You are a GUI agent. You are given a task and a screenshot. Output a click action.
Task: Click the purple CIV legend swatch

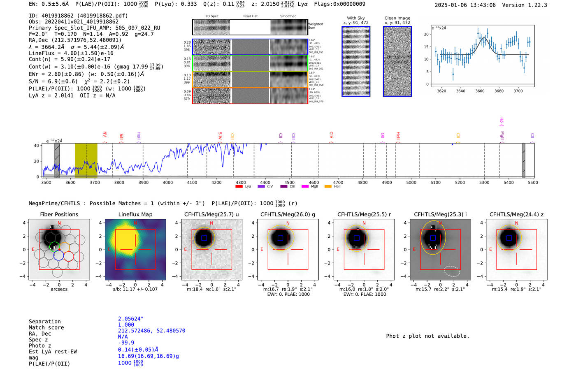coord(261,187)
